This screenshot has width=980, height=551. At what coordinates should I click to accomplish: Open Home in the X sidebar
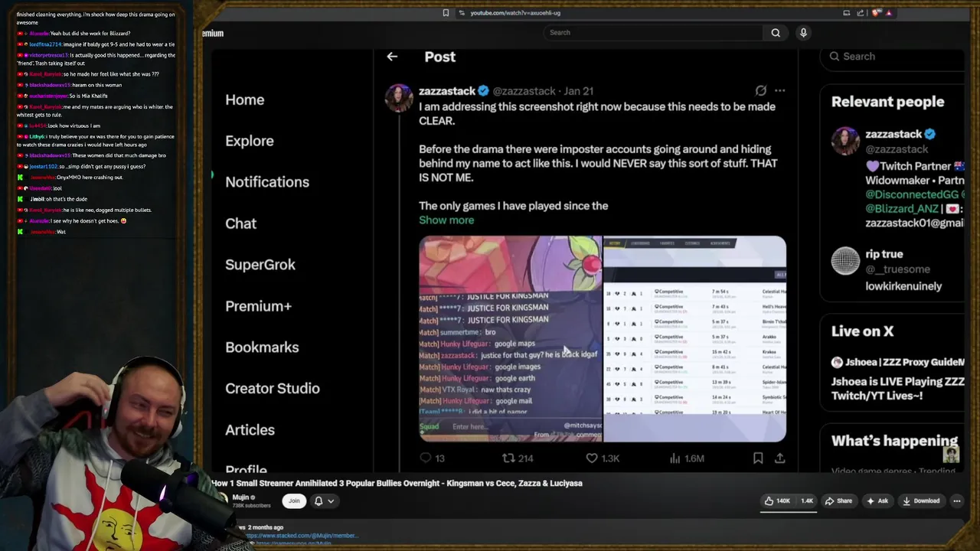pos(245,99)
